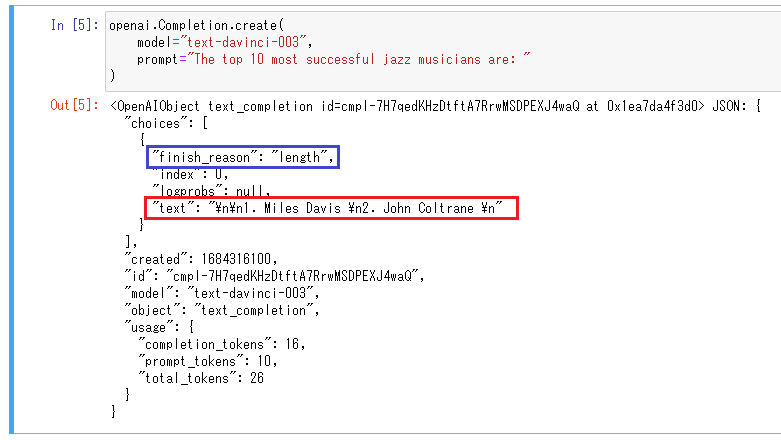
Task: Click the "finish_reason": "length" line
Action: pyautogui.click(x=243, y=157)
